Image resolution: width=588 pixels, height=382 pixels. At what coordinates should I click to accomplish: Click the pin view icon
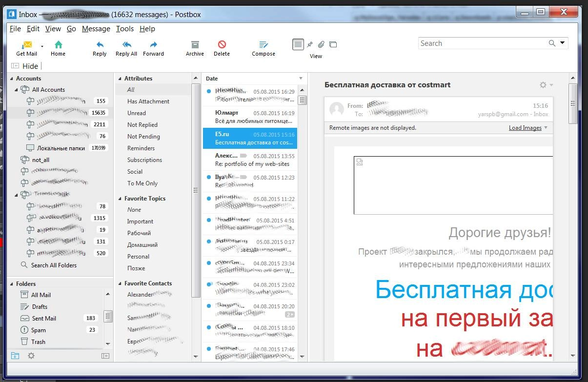pyautogui.click(x=309, y=44)
